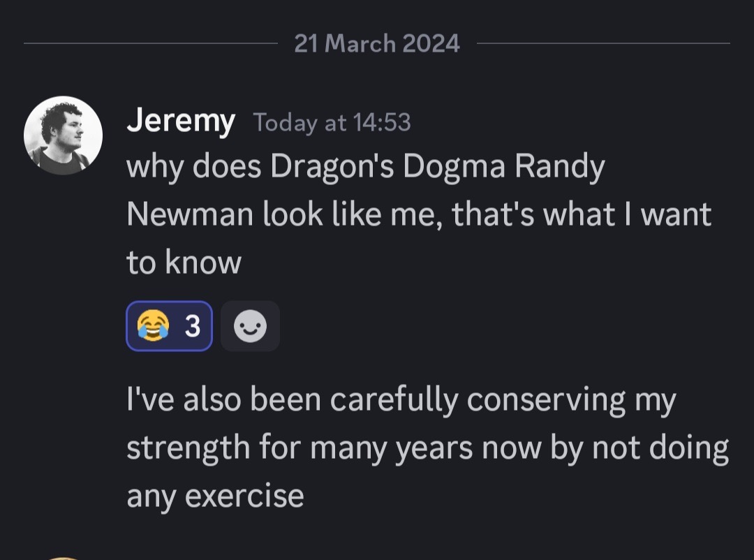Click 'that's what I want' text
Viewport: 754px width, 560px height.
point(582,214)
